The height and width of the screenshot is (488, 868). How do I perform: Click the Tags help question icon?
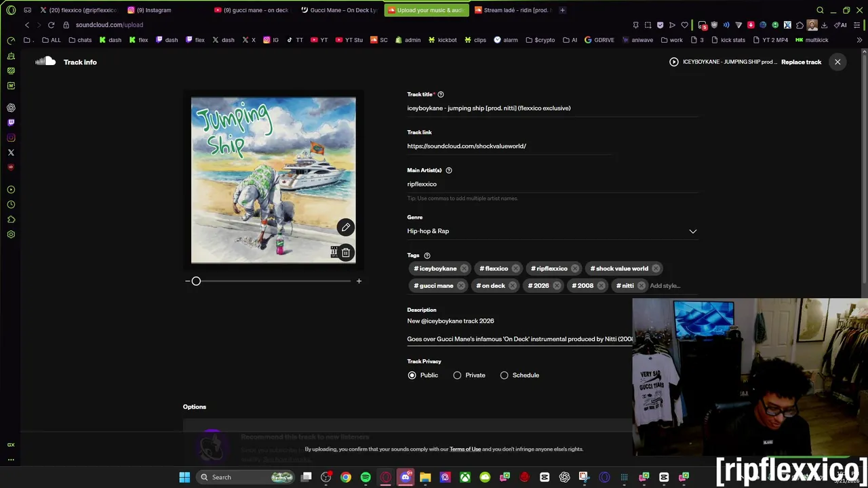427,256
